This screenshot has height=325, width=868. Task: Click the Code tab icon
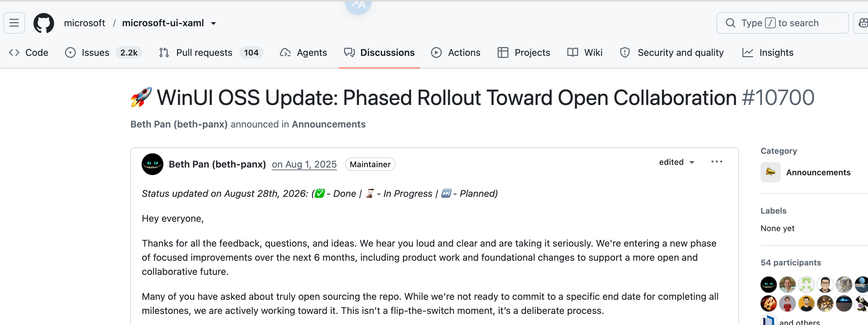(x=14, y=52)
